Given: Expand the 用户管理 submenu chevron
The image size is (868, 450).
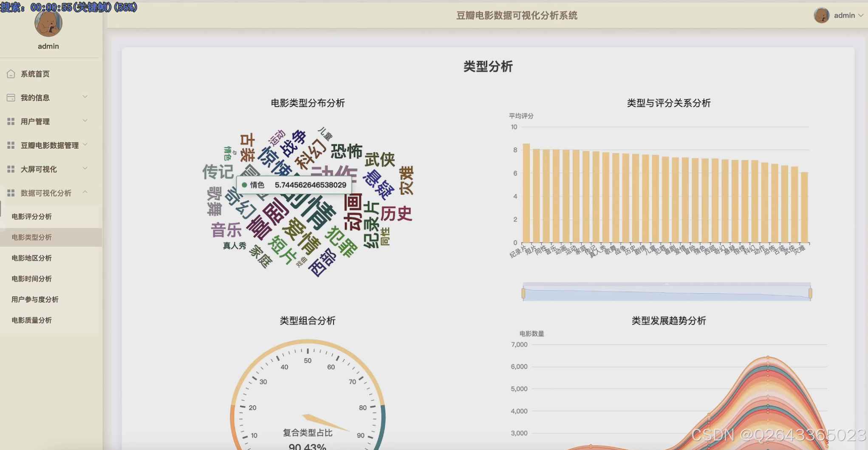Looking at the screenshot, I should [85, 121].
